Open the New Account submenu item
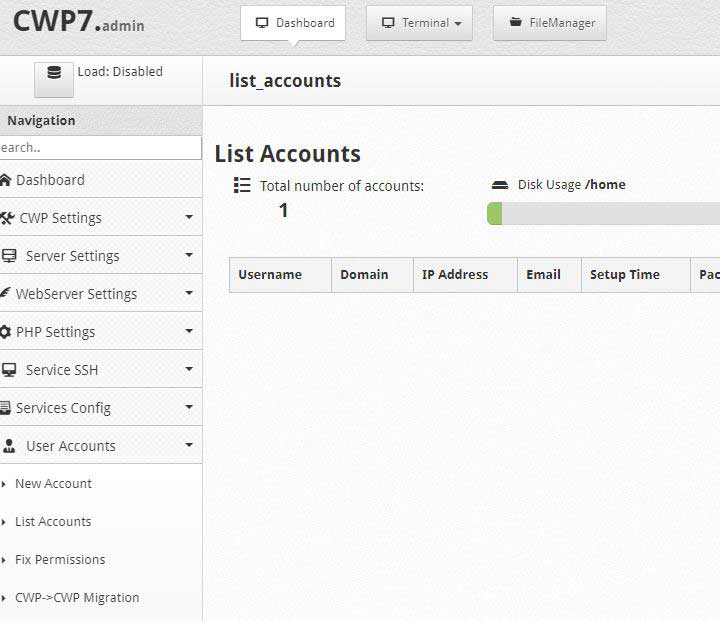The image size is (720, 621). tap(53, 483)
